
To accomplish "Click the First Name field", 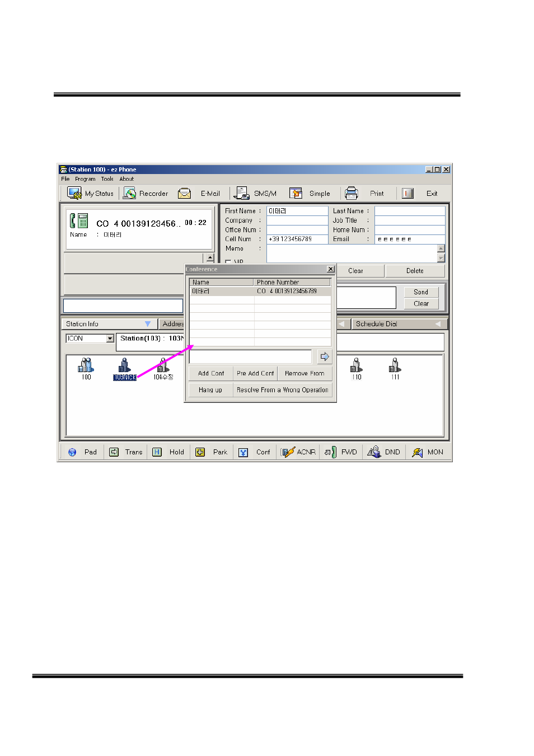I will click(x=297, y=211).
